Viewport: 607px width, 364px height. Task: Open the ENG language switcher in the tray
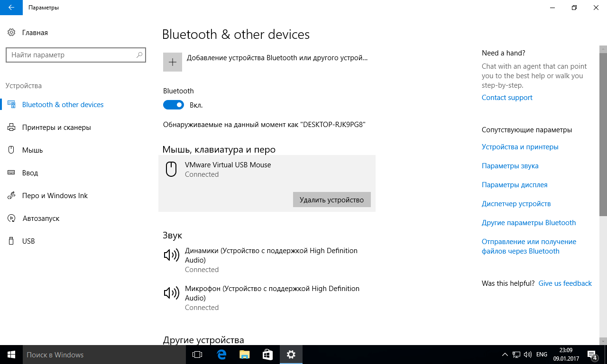click(541, 354)
